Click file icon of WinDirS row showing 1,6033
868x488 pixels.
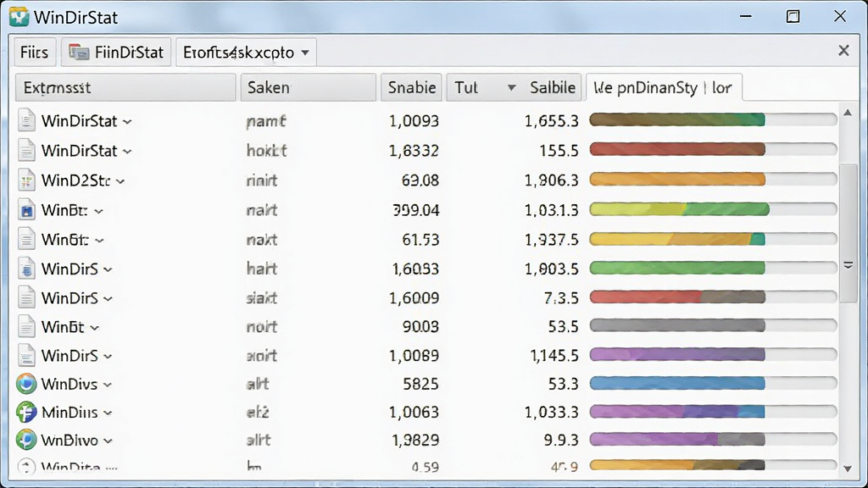point(26,269)
